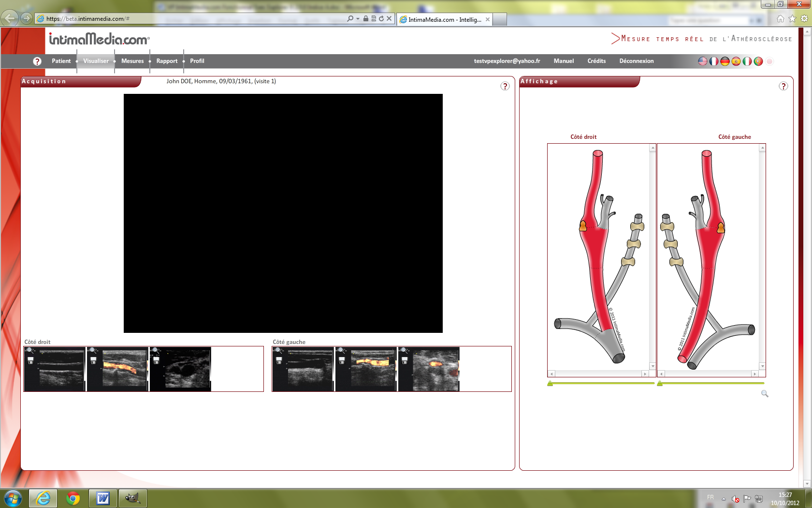The height and width of the screenshot is (508, 812).
Task: Open the Patient menu
Action: coord(61,61)
